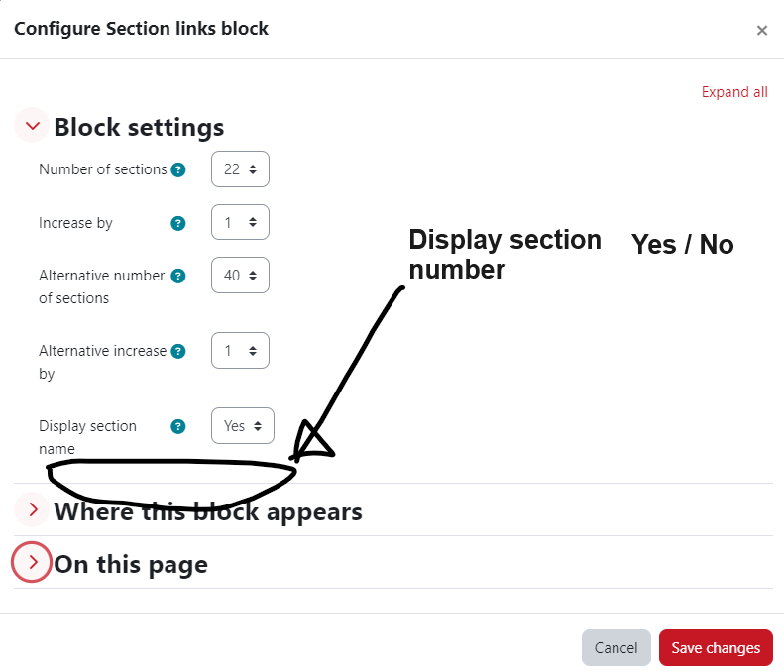
Task: Close the Configure Section links dialog
Action: [761, 31]
